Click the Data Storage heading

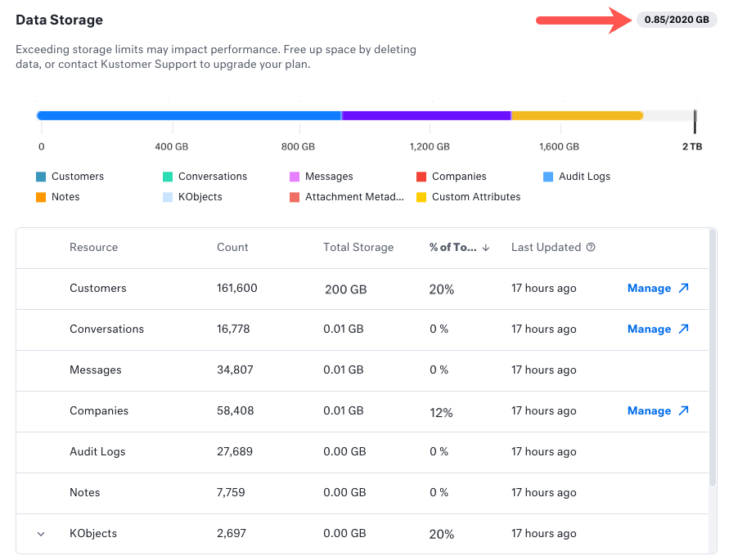click(60, 20)
